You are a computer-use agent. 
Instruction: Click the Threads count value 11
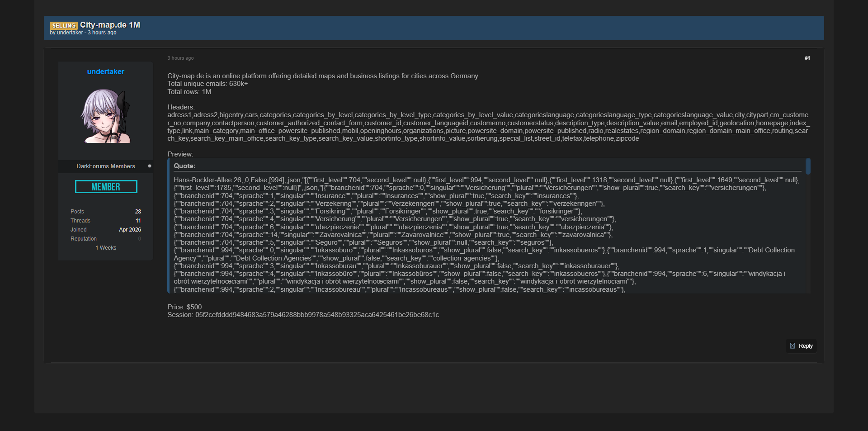point(138,221)
